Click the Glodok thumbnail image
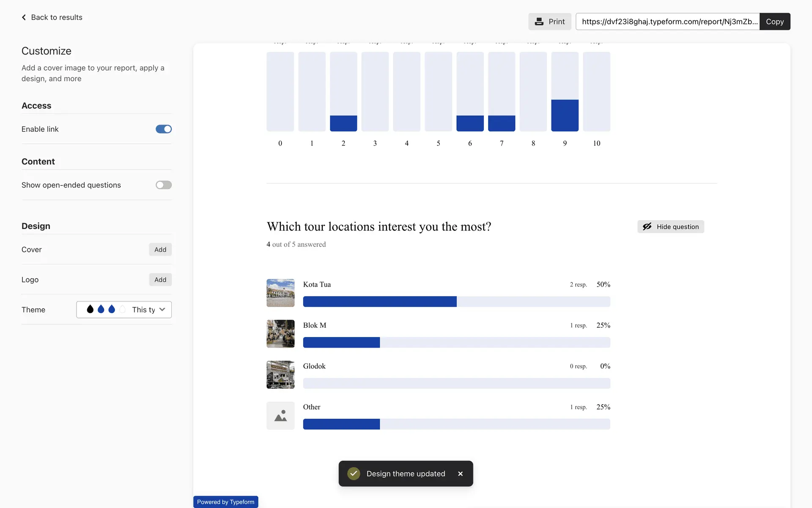 pos(280,375)
